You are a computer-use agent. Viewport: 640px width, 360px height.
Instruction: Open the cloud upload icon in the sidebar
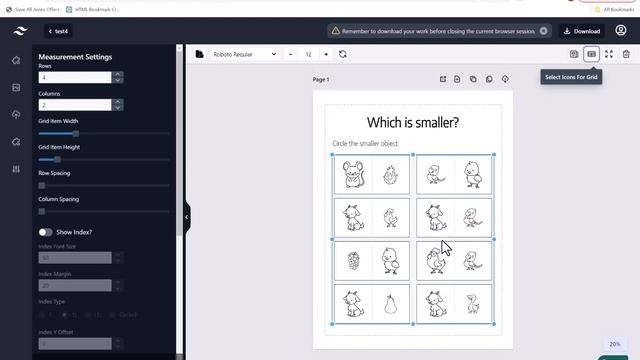16,114
